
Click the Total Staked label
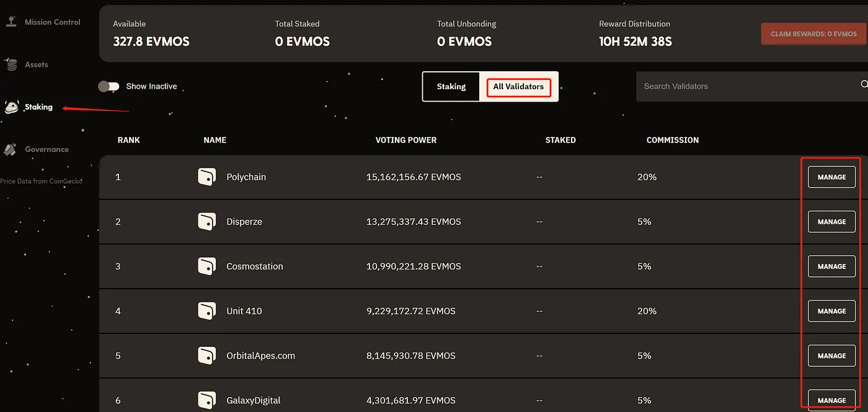(298, 24)
